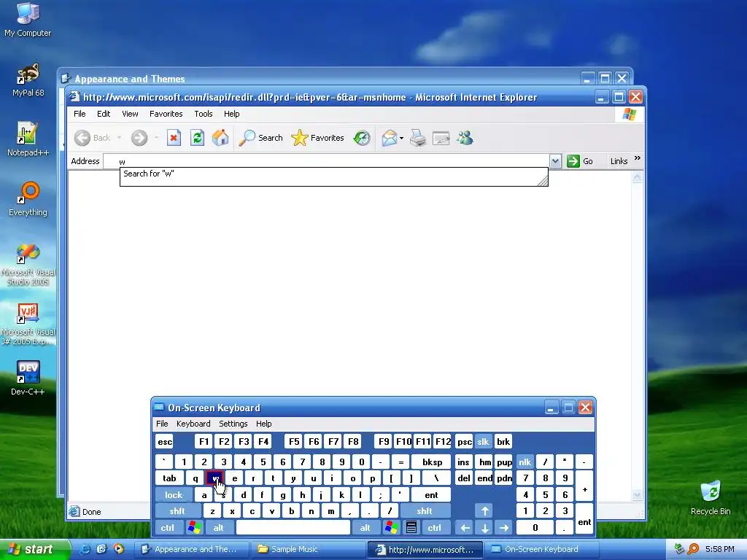Image resolution: width=747 pixels, height=560 pixels.
Task: Open the Tools menu in Internet Explorer
Action: [x=204, y=114]
